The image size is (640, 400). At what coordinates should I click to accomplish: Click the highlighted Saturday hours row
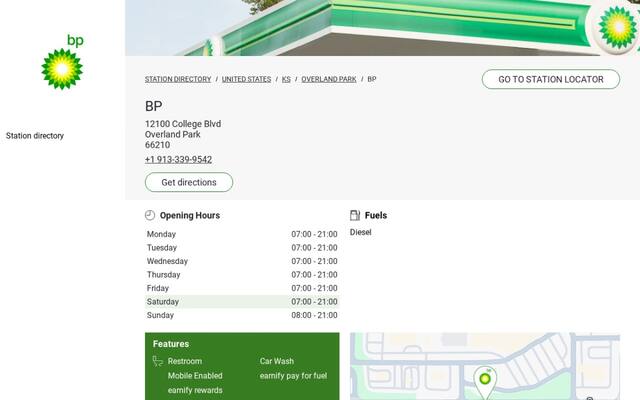point(242,302)
